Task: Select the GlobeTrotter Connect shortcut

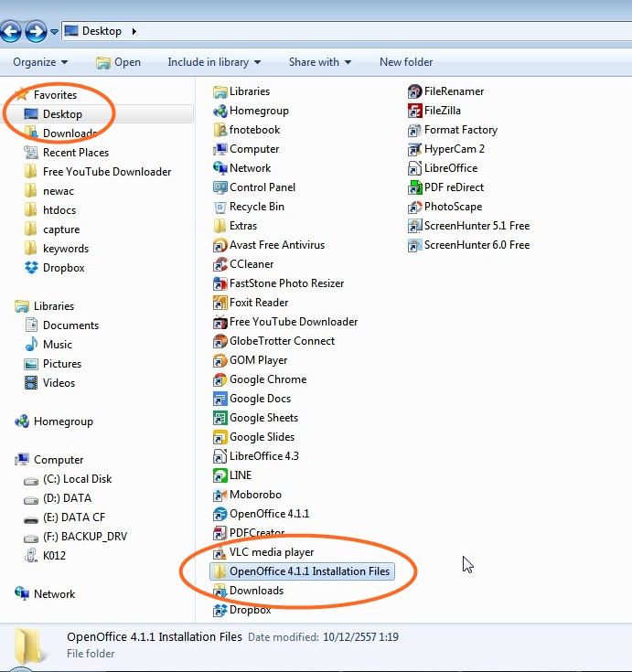Action: tap(274, 341)
